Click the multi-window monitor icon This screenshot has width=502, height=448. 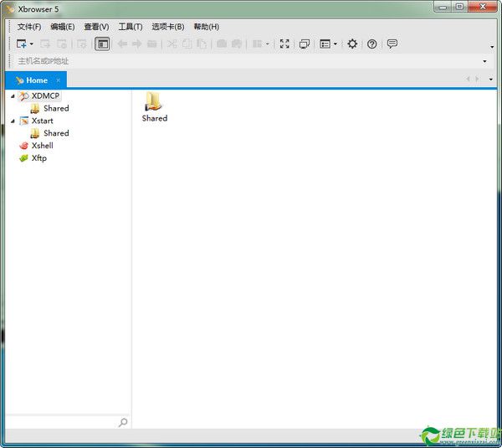pos(305,44)
